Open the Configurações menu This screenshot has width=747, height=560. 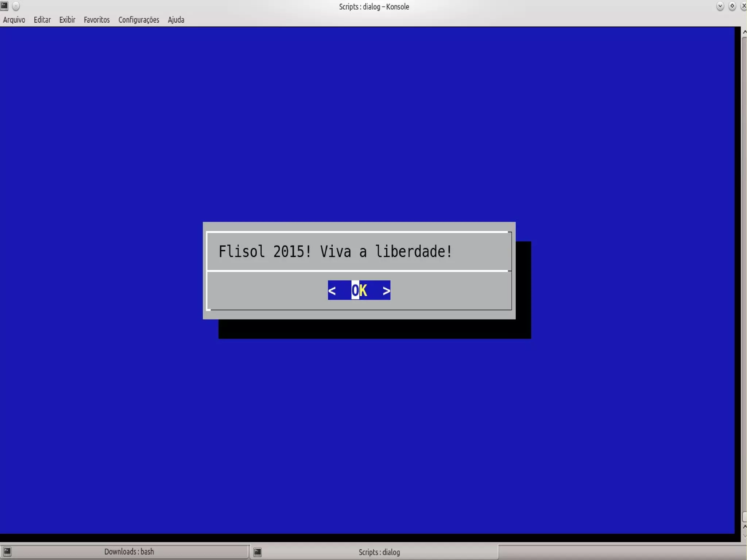[x=139, y=20]
